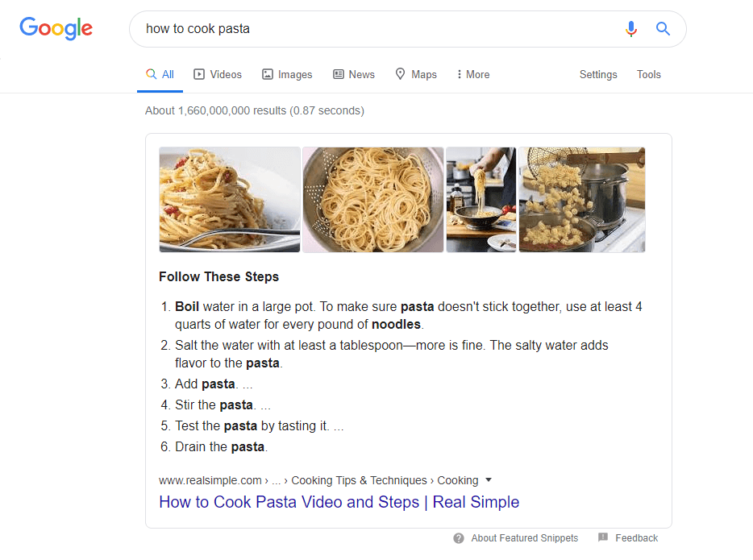Click the spaghetti in colander thumbnail
Image resolution: width=753 pixels, height=560 pixels.
tap(373, 199)
